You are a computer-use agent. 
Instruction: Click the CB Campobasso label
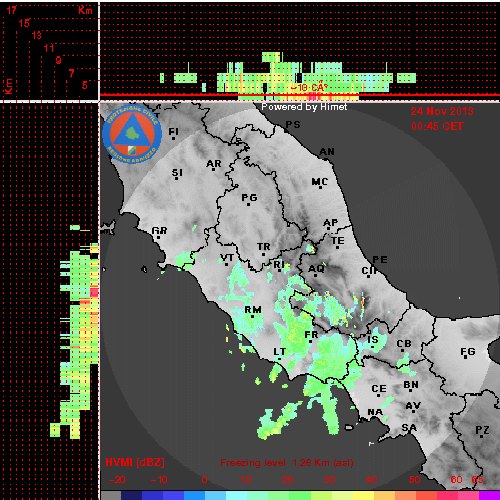(404, 344)
